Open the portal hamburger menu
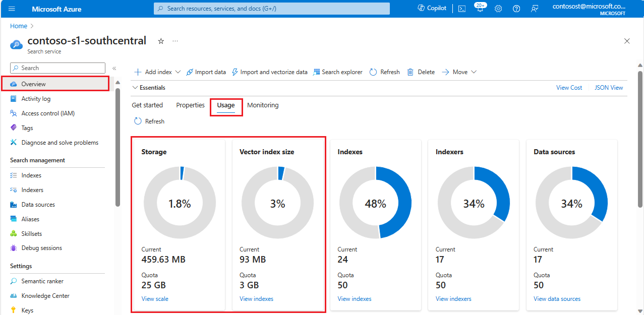644x315 pixels. tap(12, 9)
